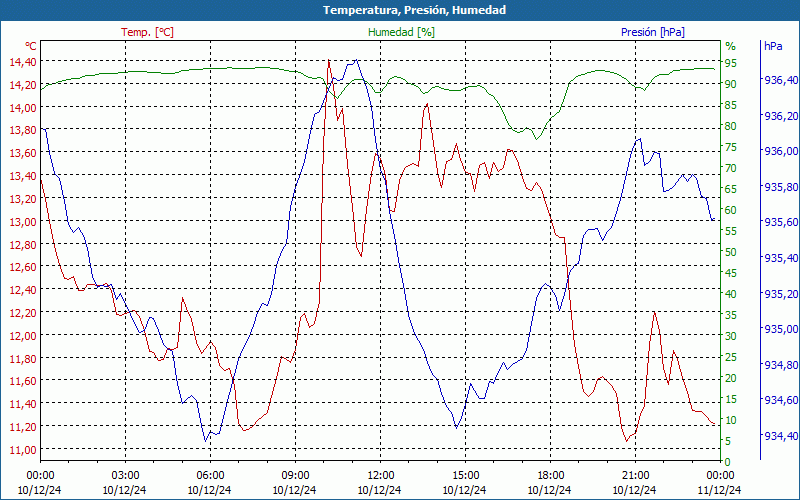The image size is (800, 500).
Task: Click the blue 'hPa' axis unit label
Action: pyautogui.click(x=773, y=46)
